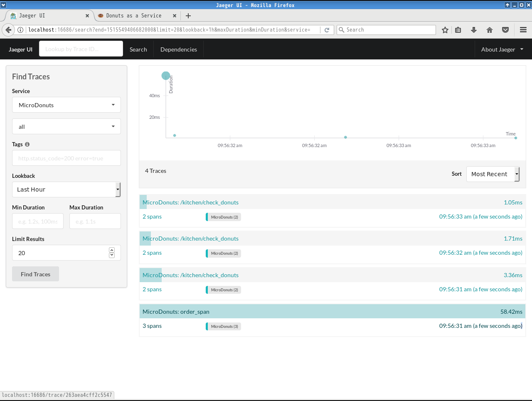
Task: Focus the Lookup by Trace ID field
Action: pyautogui.click(x=81, y=49)
